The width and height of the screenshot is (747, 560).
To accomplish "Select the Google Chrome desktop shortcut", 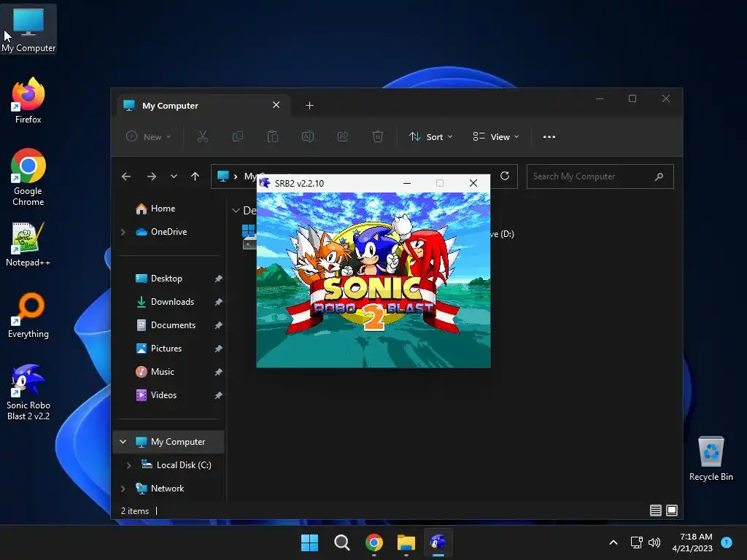I will (28, 177).
